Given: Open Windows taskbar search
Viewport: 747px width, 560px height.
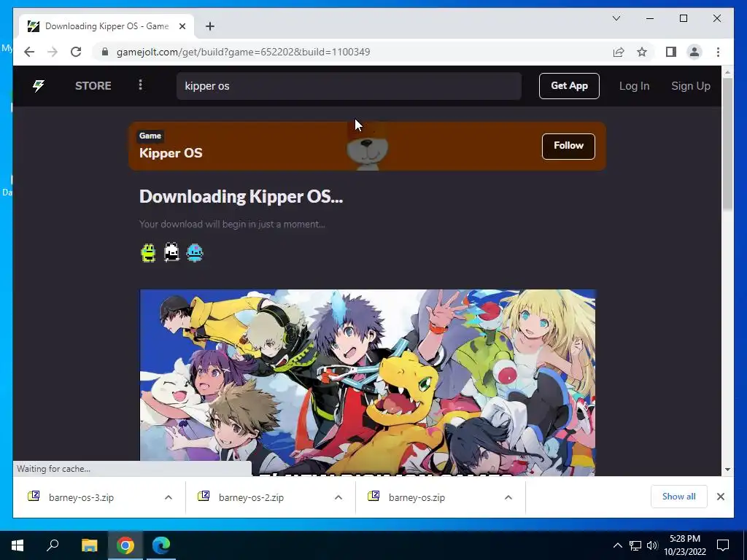Looking at the screenshot, I should pyautogui.click(x=53, y=545).
